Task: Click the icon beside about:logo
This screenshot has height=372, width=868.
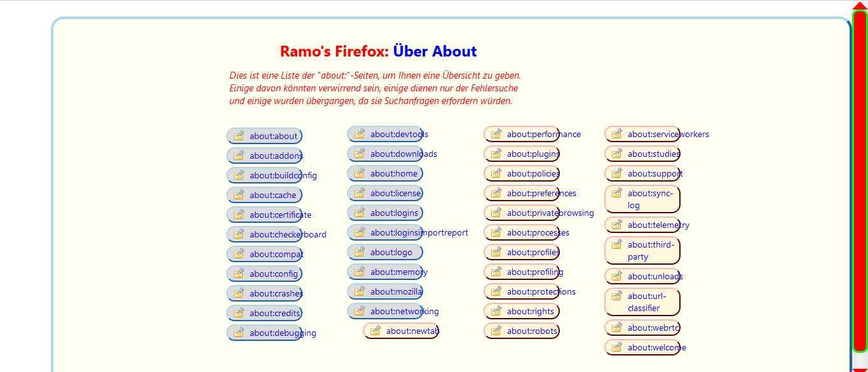Action: (x=359, y=252)
